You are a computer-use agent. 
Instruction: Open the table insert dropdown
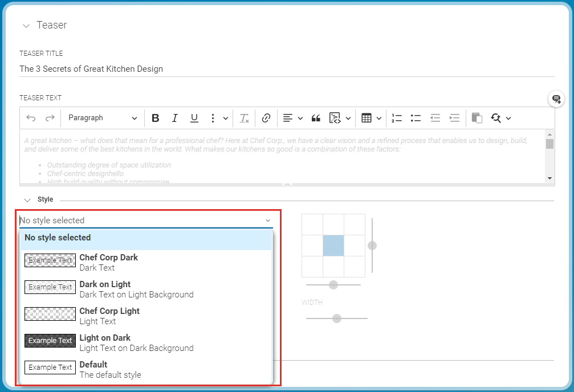(371, 118)
